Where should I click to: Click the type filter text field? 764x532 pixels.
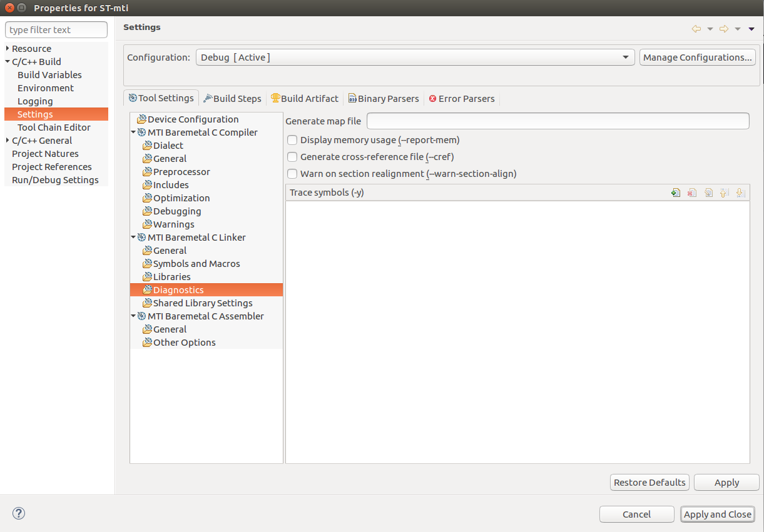click(56, 30)
